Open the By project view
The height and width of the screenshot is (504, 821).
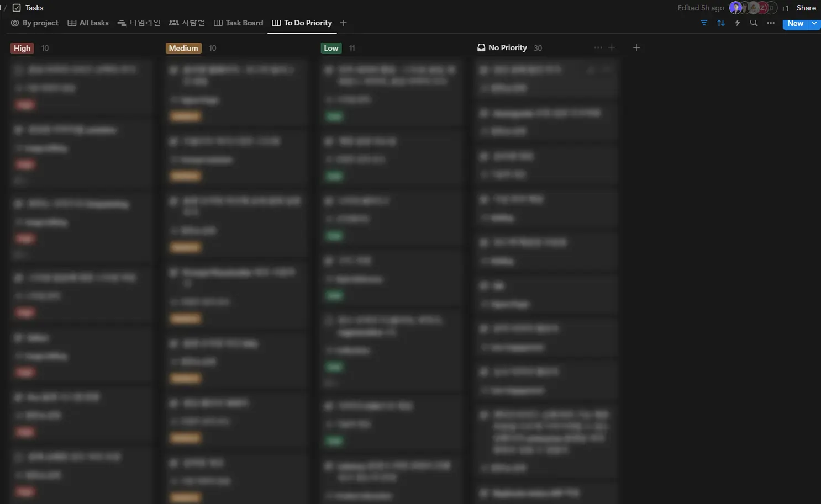[35, 23]
